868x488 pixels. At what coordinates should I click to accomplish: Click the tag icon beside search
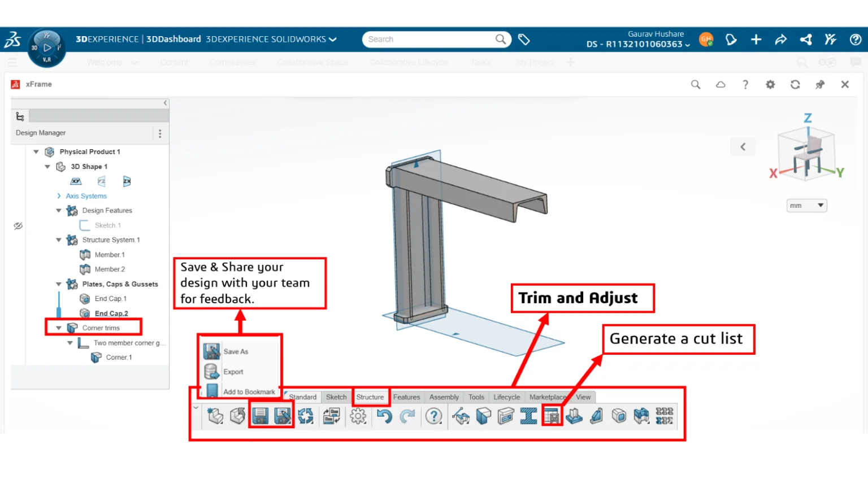pos(524,40)
